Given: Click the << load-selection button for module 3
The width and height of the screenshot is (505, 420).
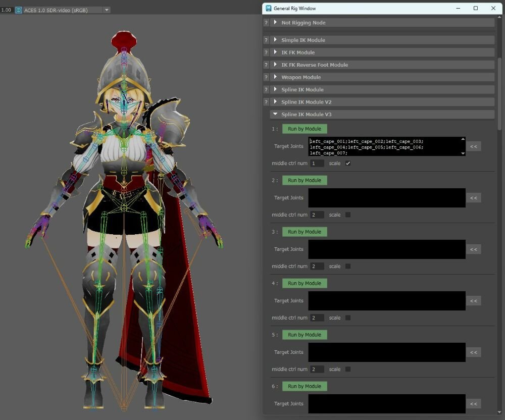Looking at the screenshot, I should pyautogui.click(x=473, y=249).
